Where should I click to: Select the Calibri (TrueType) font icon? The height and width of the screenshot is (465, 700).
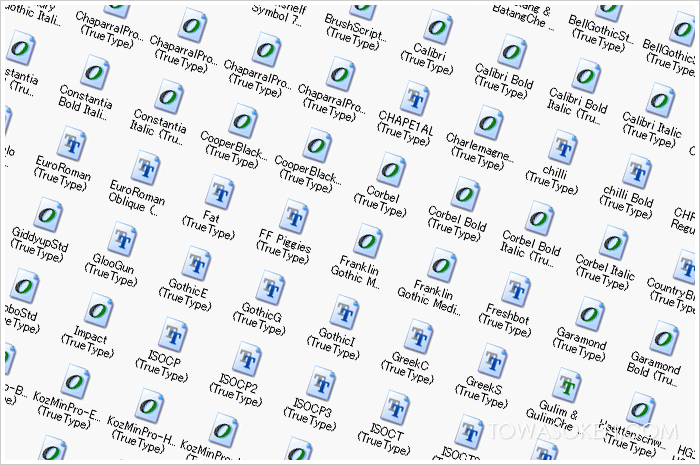point(438,27)
